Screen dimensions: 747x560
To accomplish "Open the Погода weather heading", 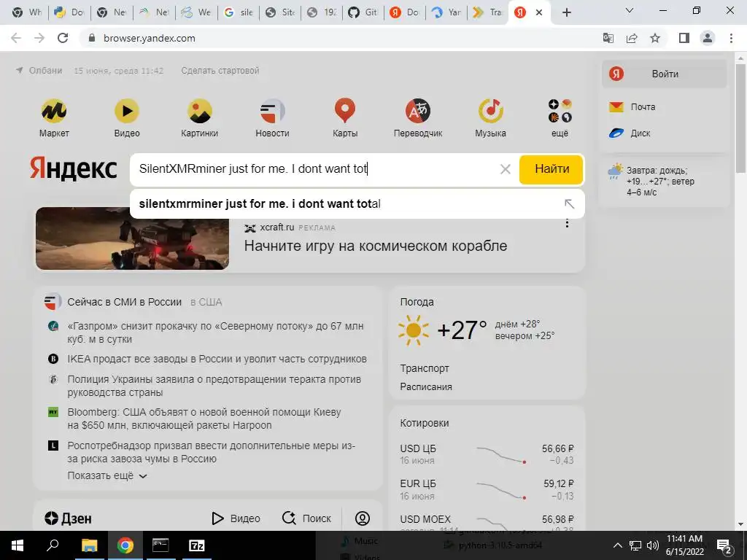I will 417,302.
